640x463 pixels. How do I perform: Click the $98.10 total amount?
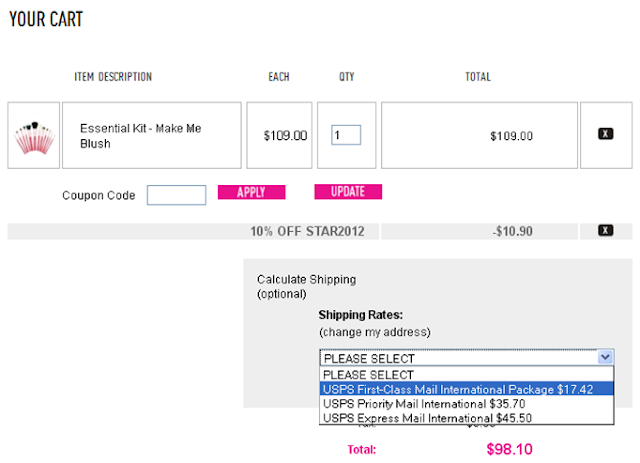click(x=510, y=450)
